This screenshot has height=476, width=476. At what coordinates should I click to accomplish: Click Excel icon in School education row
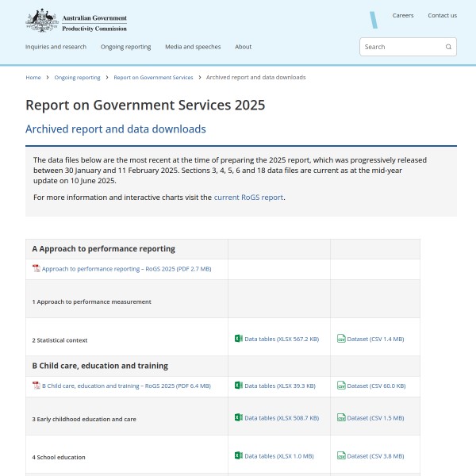pyautogui.click(x=238, y=456)
